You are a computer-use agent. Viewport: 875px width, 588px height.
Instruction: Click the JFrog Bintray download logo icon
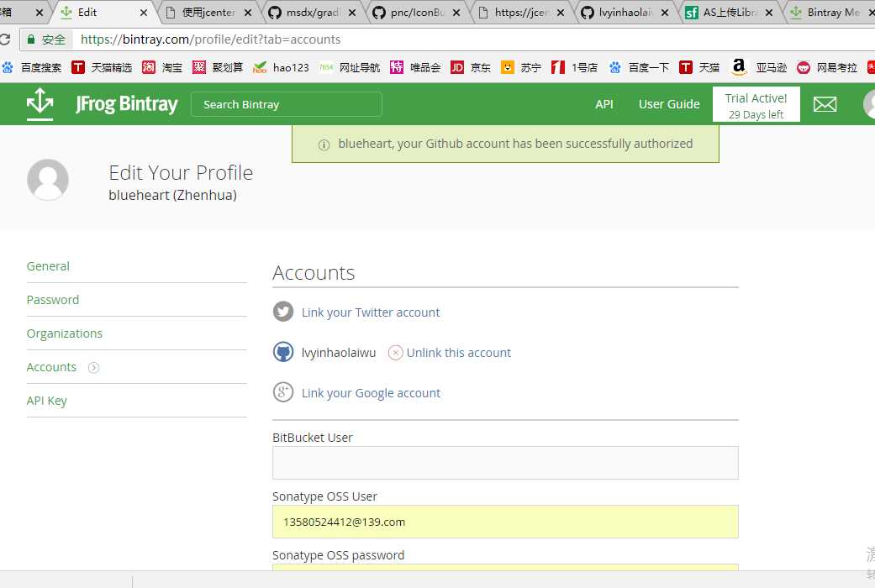(x=40, y=104)
